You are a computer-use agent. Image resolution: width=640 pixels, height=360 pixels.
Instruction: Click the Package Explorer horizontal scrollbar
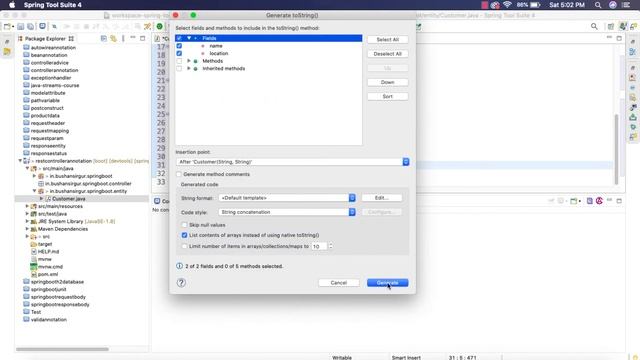pos(62,349)
